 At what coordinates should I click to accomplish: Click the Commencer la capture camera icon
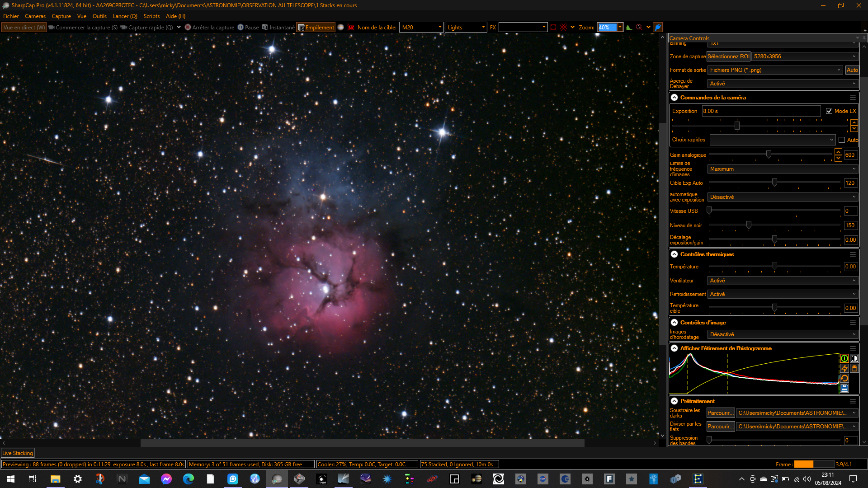click(x=51, y=27)
